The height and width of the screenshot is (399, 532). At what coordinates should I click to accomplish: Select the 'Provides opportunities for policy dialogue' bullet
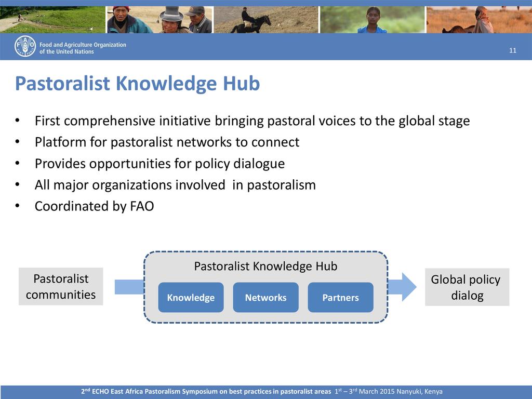[159, 164]
